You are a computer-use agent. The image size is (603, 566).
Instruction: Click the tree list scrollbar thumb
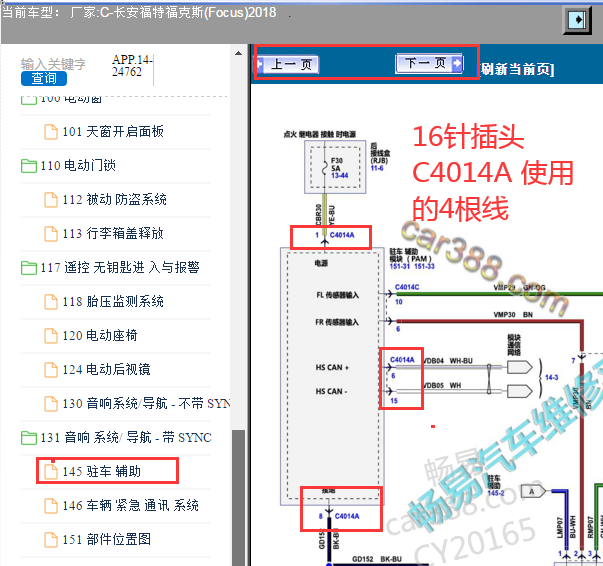238,498
